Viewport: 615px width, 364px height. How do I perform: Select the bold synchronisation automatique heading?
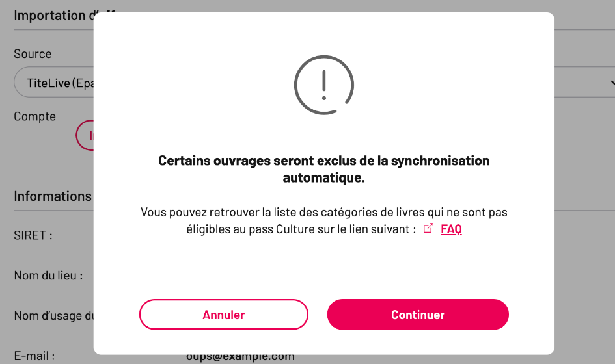pos(323,169)
